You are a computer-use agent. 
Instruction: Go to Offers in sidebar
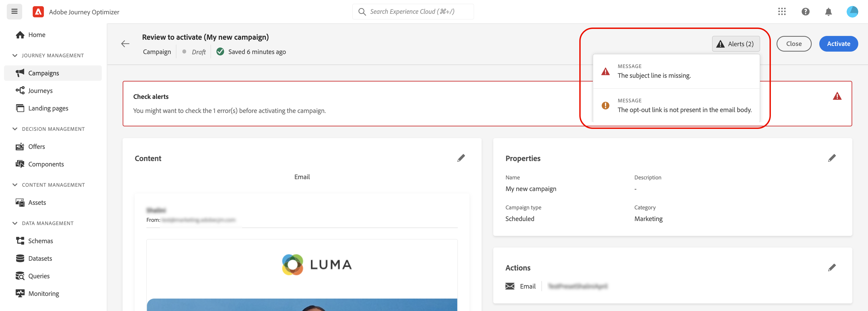[36, 146]
